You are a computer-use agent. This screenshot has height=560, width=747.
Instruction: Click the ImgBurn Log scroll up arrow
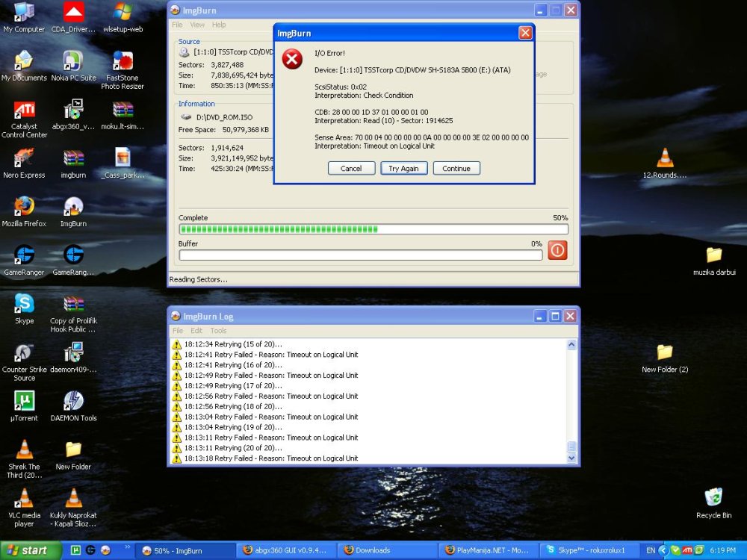click(571, 345)
